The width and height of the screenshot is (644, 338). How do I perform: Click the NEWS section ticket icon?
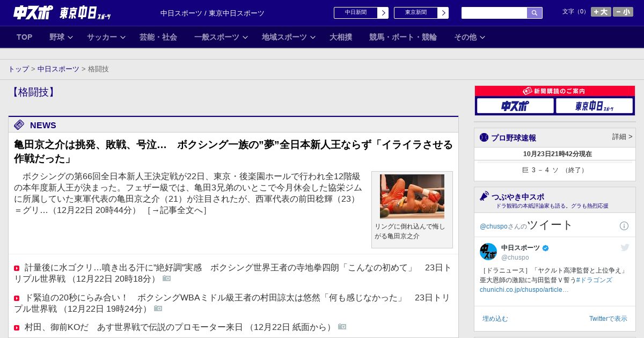coord(19,125)
